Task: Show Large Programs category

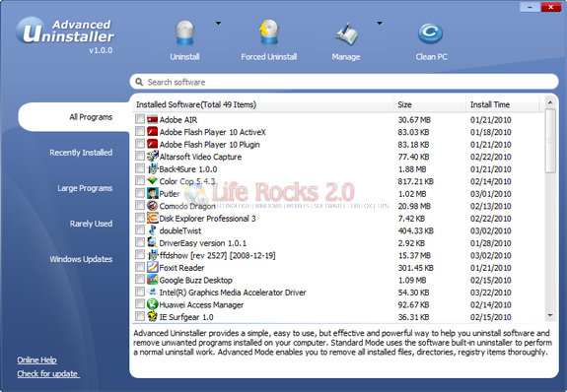Action: [85, 188]
